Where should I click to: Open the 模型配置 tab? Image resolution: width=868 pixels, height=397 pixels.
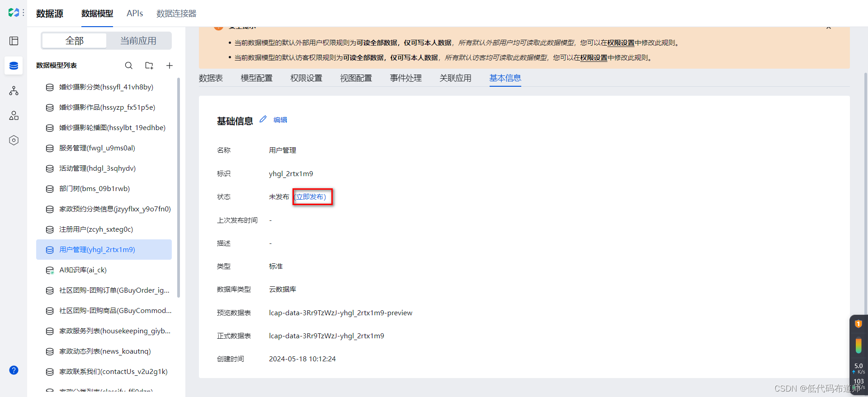(257, 78)
